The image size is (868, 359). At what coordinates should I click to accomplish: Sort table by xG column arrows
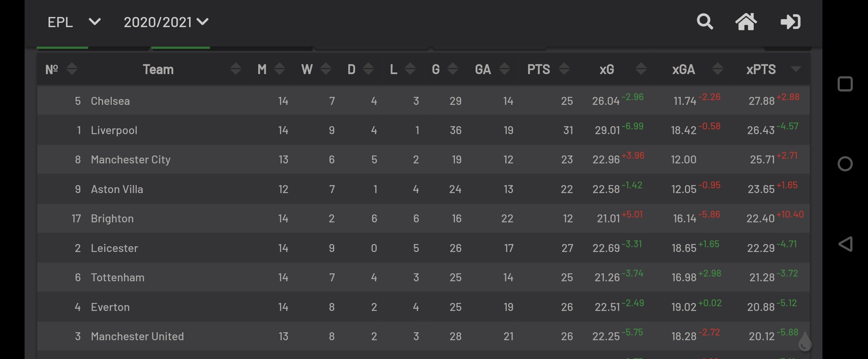coord(641,69)
